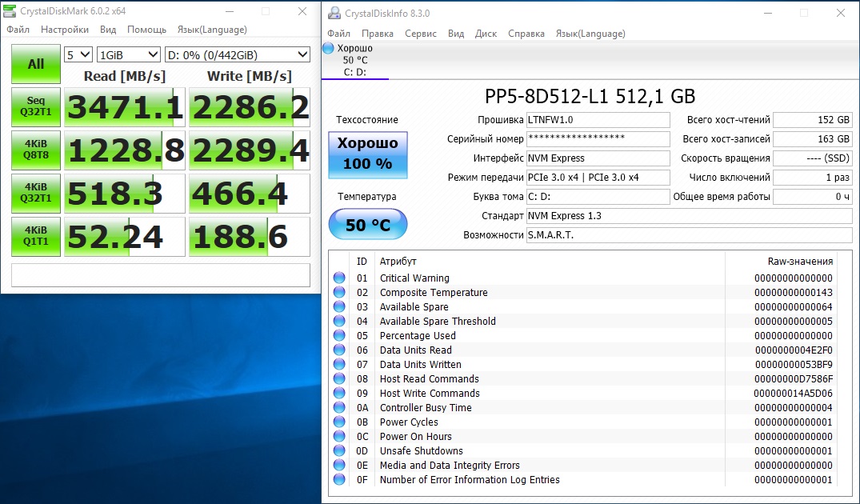Click the 50 °C temperature button
The width and height of the screenshot is (860, 504).
tap(367, 224)
